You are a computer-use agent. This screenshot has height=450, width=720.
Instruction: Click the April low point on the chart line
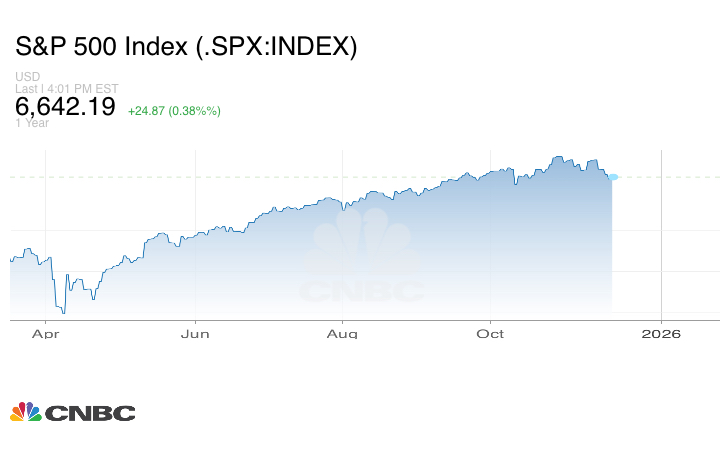(65, 312)
